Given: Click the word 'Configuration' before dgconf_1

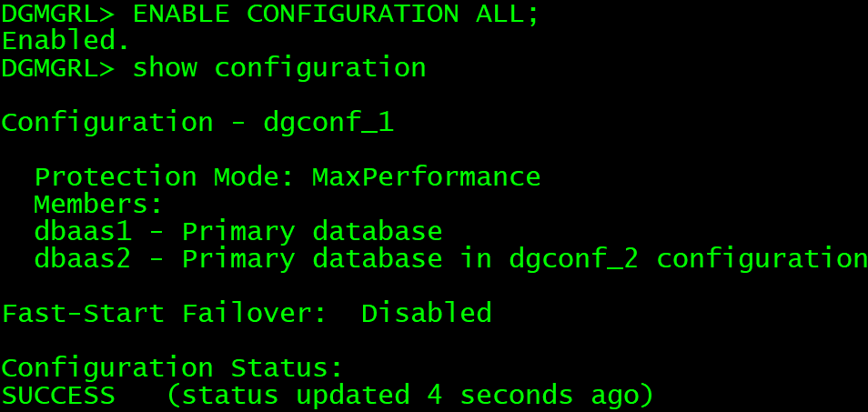Looking at the screenshot, I should 107,123.
